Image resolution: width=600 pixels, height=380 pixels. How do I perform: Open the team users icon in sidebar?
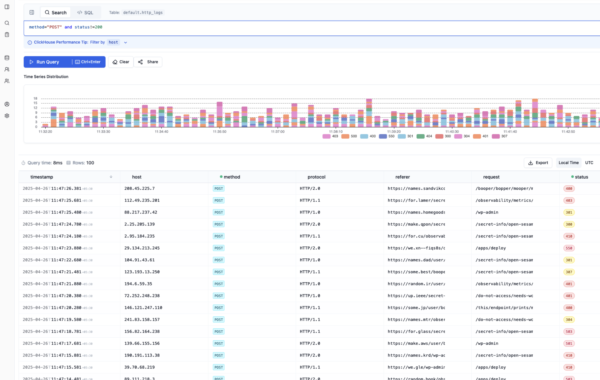pyautogui.click(x=7, y=81)
